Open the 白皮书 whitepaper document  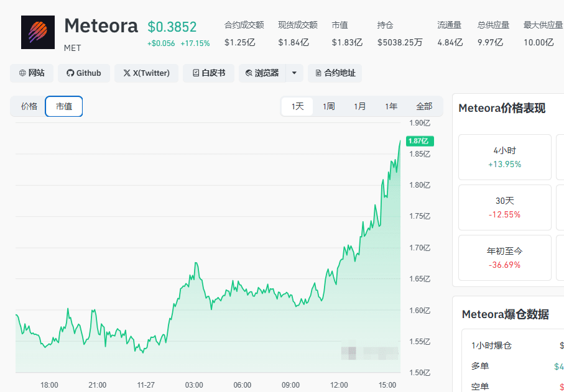point(209,73)
